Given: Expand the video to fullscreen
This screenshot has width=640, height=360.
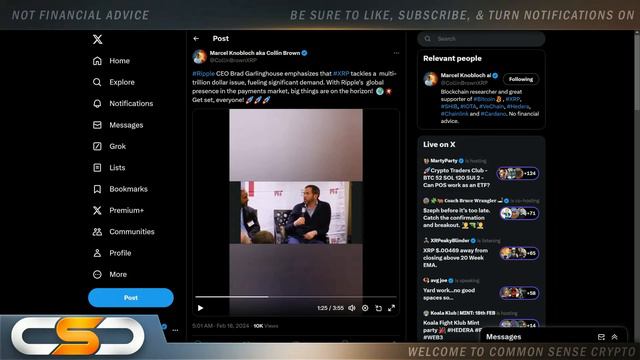Looking at the screenshot, I should coord(391,308).
